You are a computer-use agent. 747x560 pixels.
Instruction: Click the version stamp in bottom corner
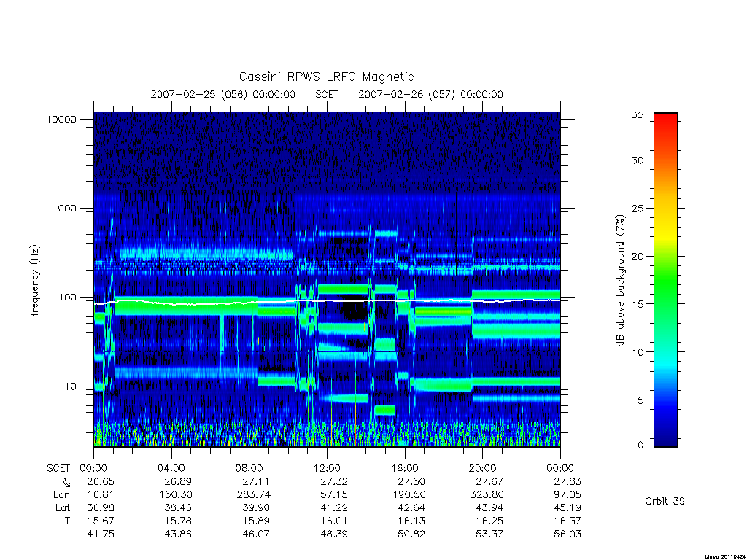pos(724,556)
